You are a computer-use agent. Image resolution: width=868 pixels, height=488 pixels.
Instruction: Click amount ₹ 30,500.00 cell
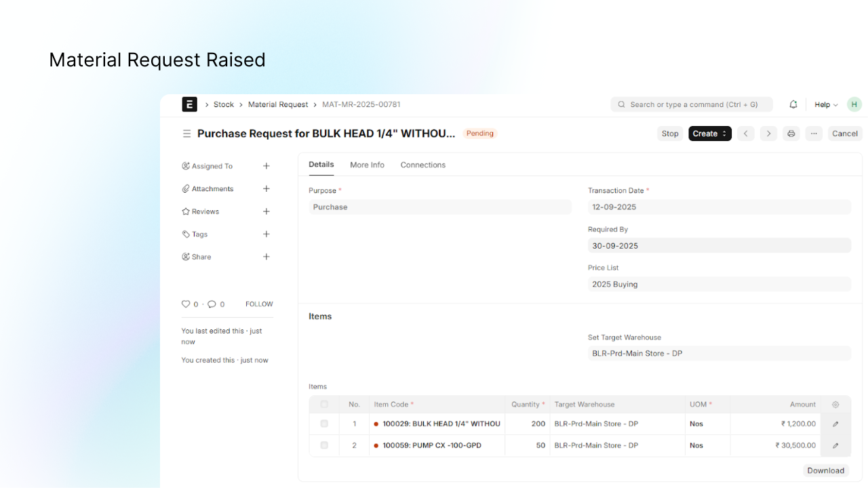tap(776, 446)
